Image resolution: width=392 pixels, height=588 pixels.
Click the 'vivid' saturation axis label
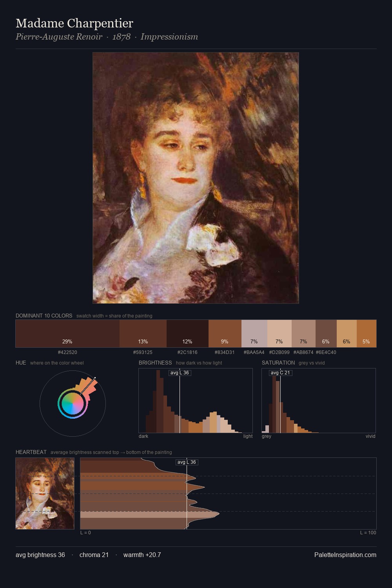click(370, 436)
